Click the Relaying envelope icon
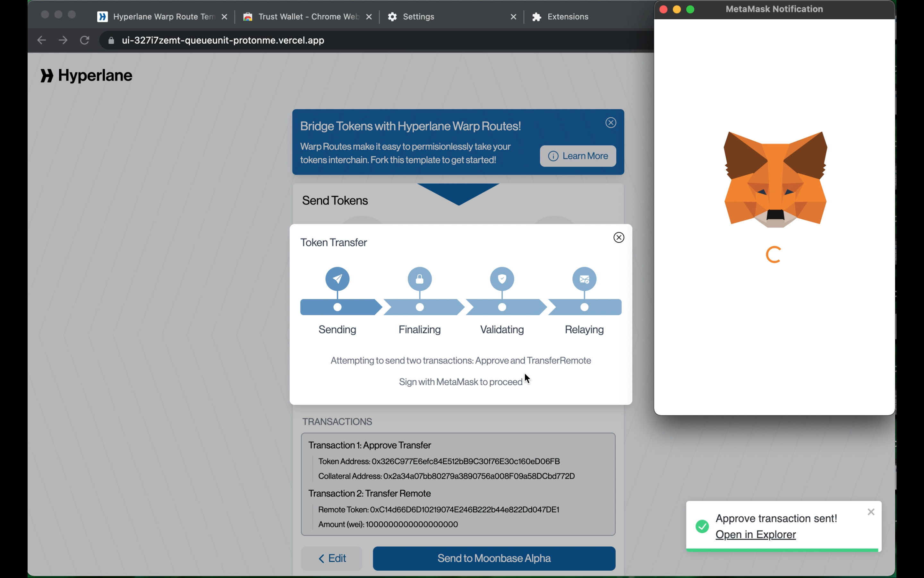 coord(585,279)
